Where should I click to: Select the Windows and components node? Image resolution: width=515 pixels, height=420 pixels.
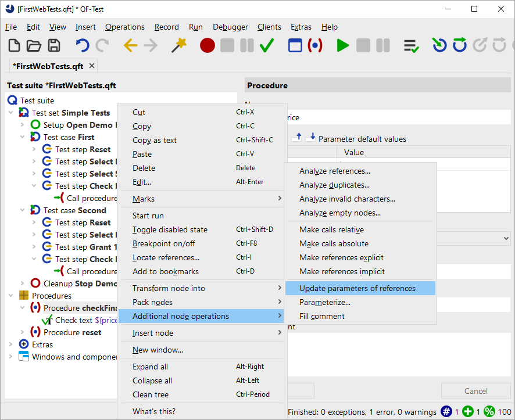(x=74, y=357)
